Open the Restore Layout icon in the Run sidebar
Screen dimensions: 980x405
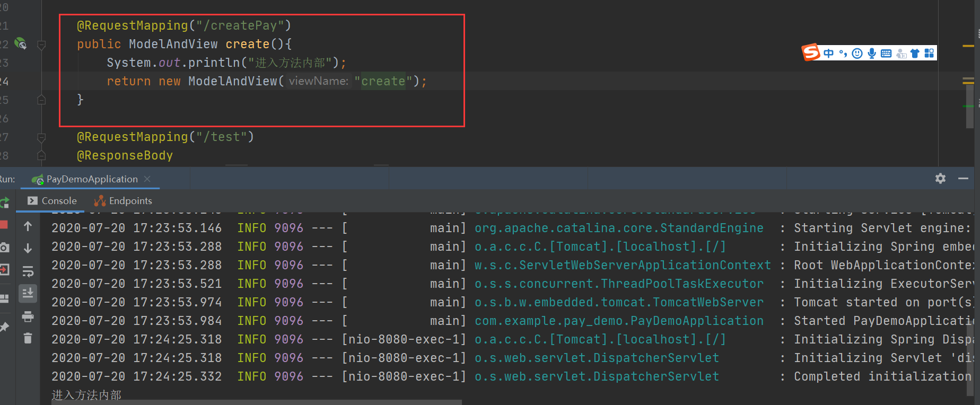pos(4,298)
